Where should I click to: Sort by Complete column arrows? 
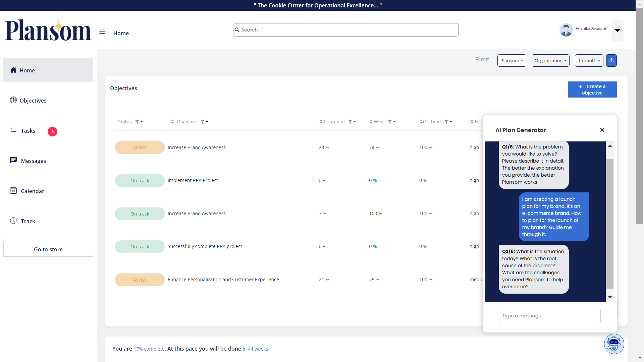321,122
